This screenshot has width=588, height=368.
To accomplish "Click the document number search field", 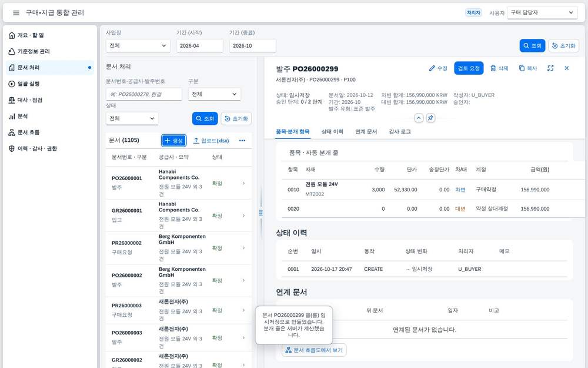I will coord(143,94).
